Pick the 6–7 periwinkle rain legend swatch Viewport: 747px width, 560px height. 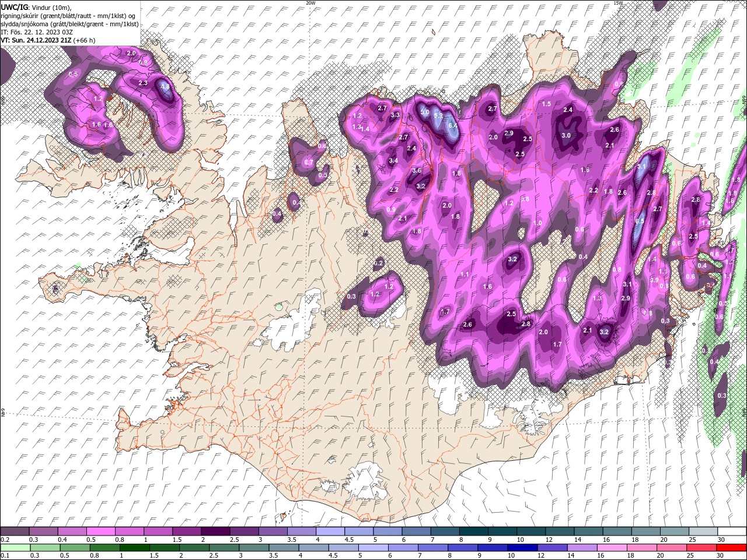click(403, 547)
